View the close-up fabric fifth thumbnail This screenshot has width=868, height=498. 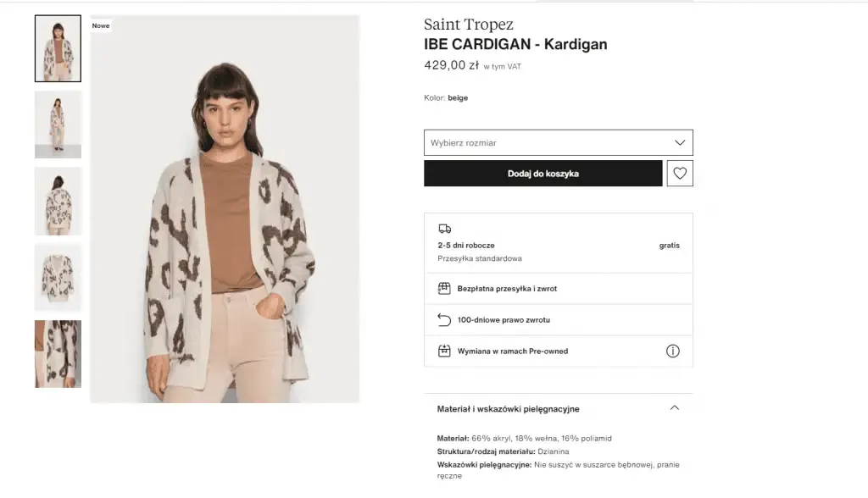click(x=58, y=353)
